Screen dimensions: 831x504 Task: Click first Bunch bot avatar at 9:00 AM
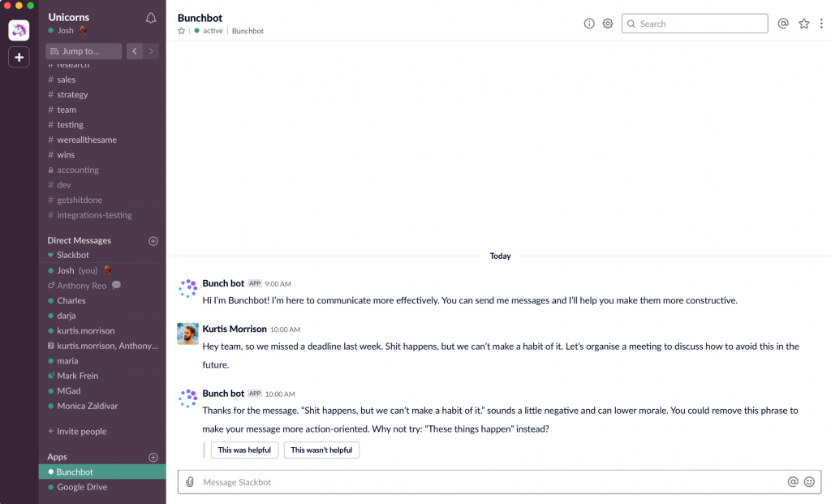tap(187, 288)
